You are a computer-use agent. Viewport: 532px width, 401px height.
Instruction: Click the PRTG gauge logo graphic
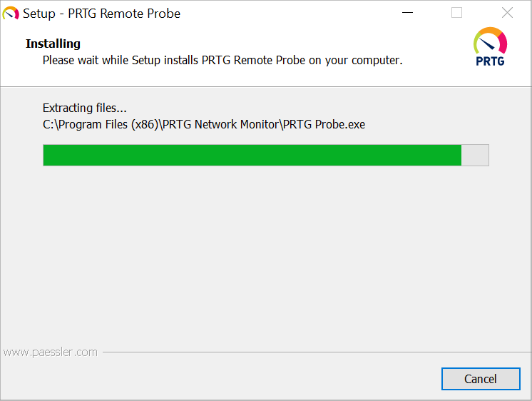(x=490, y=41)
